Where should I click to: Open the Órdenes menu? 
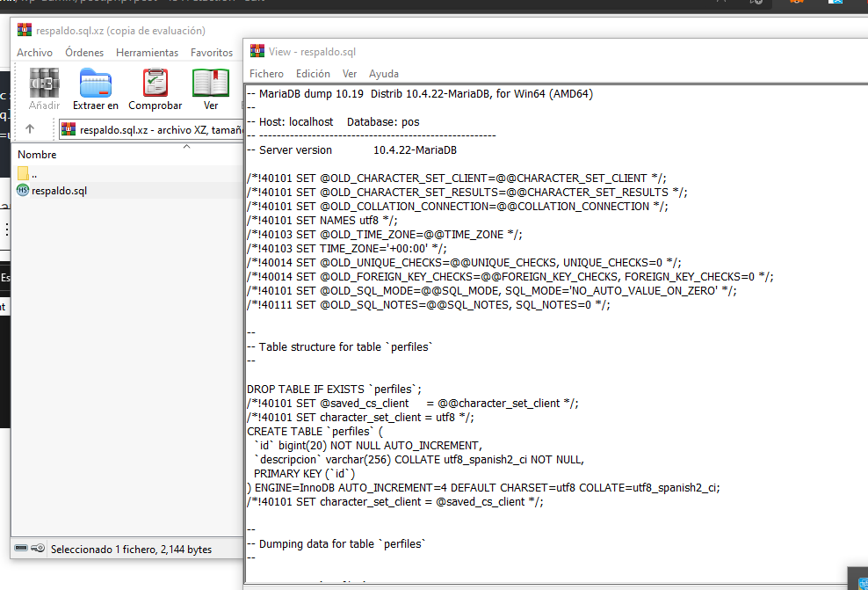click(x=84, y=53)
